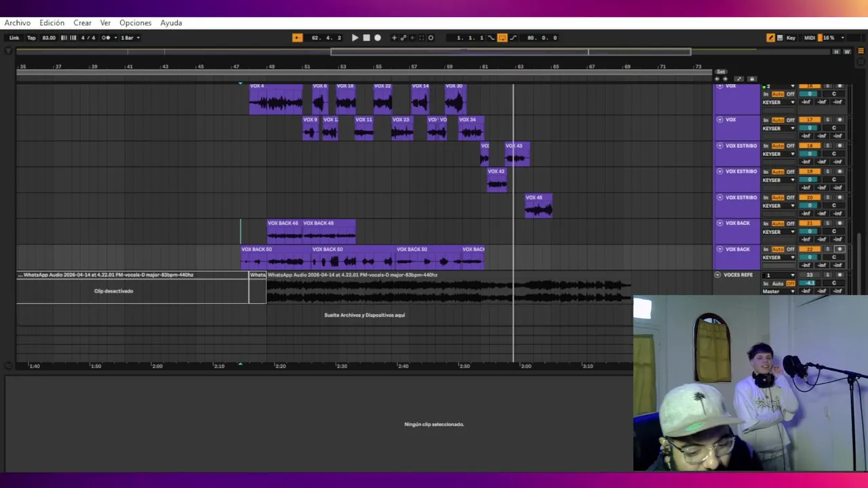Collapse the VOX ESTRIBO track numbered 18
Viewport: 868px width, 488px height.
(x=719, y=146)
